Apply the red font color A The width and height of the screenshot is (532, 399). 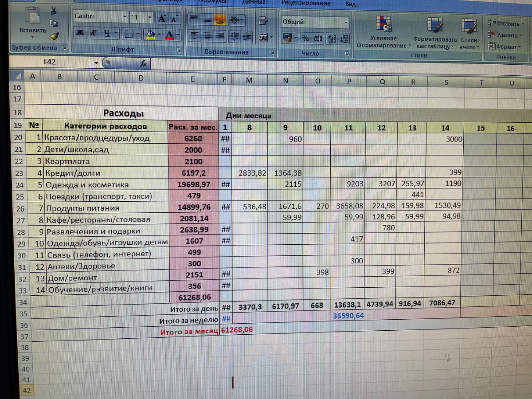pyautogui.click(x=169, y=34)
